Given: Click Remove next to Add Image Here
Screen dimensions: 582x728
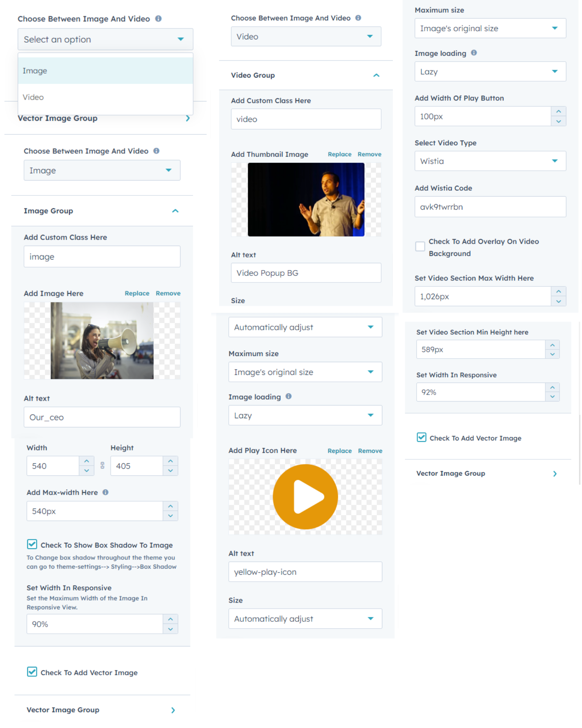Looking at the screenshot, I should pyautogui.click(x=168, y=293).
